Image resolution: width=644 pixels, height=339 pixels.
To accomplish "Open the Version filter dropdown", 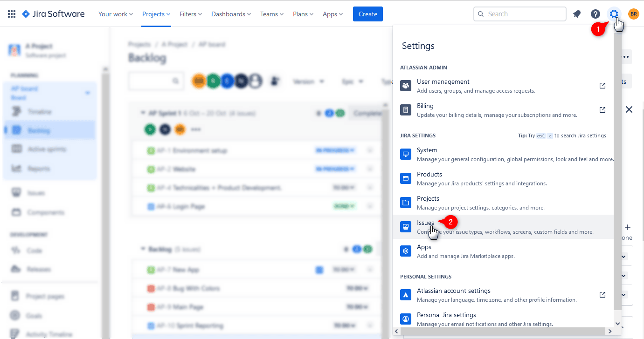I will [308, 81].
